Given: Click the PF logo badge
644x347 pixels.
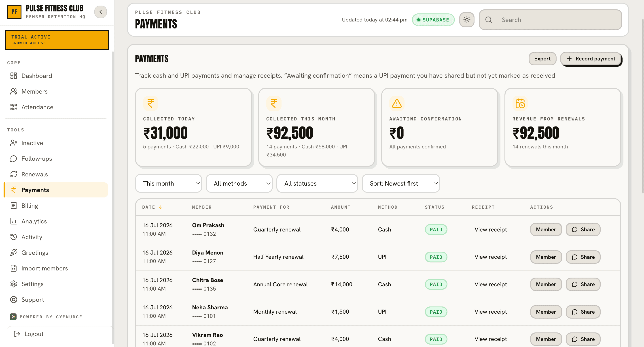Looking at the screenshot, I should (14, 12).
